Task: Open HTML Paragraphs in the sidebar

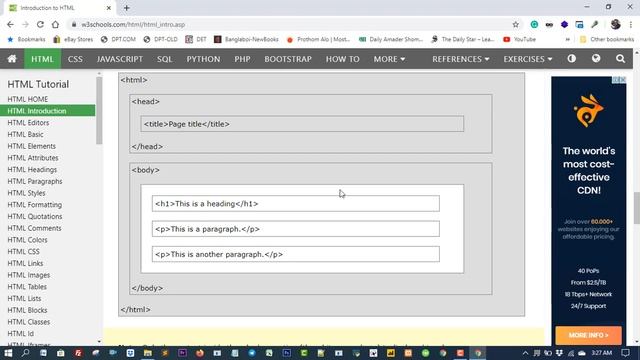Action: (35, 181)
